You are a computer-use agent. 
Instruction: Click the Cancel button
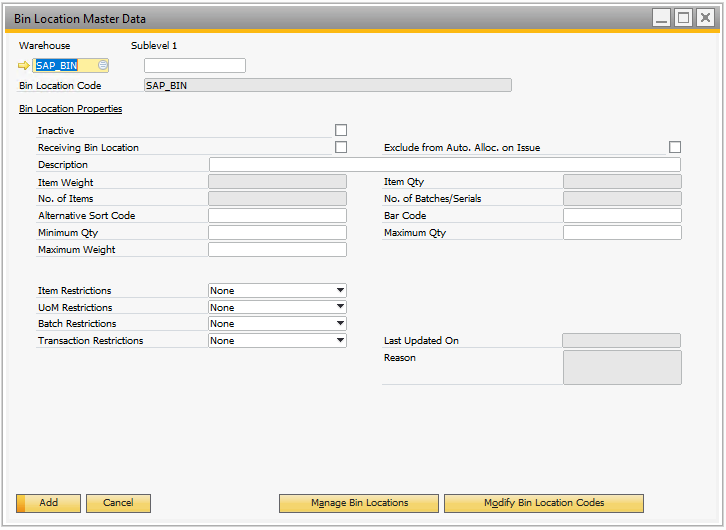click(x=118, y=503)
